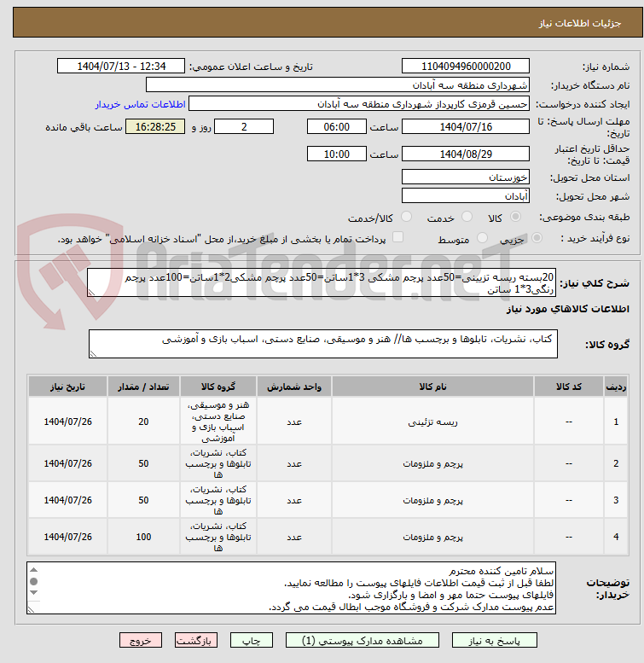This screenshot has height=663, width=644.
Task: Select the خدمت radio button
Action: point(467,217)
